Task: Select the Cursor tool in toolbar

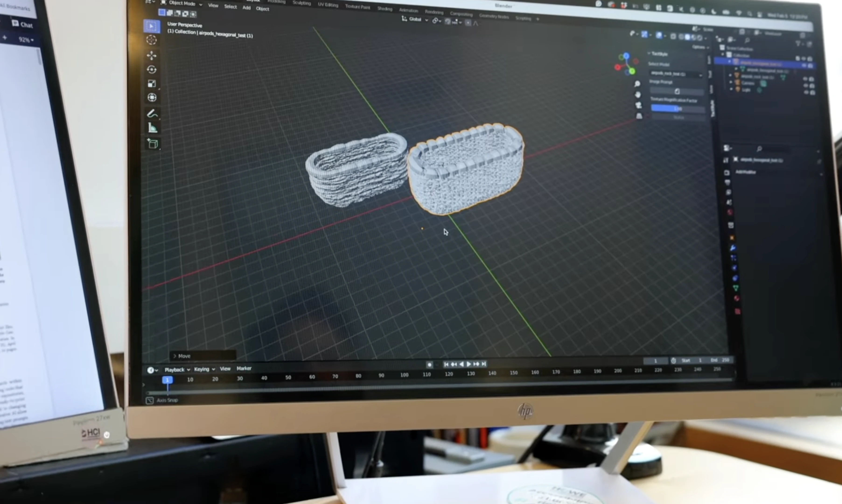Action: 151,40
